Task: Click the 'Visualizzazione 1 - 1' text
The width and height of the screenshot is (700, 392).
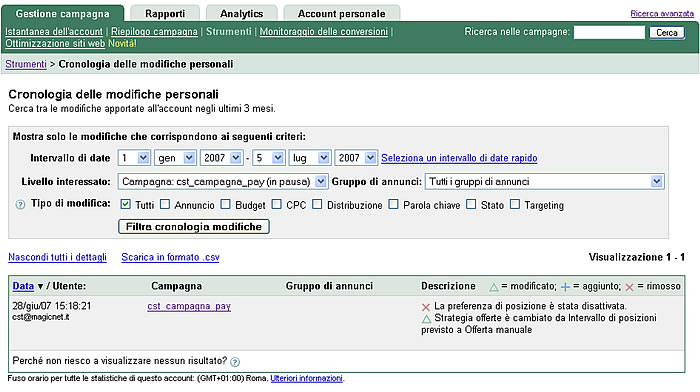Action: (637, 257)
